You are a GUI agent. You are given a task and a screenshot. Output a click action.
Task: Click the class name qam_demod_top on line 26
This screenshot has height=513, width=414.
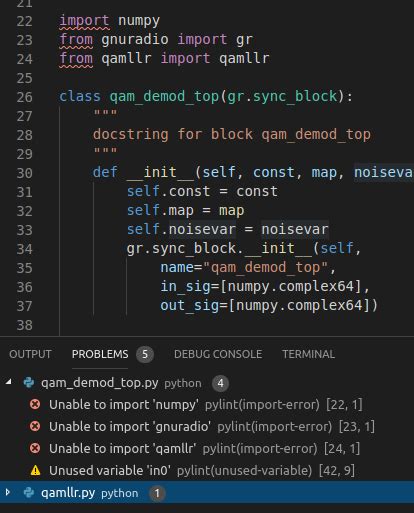164,97
